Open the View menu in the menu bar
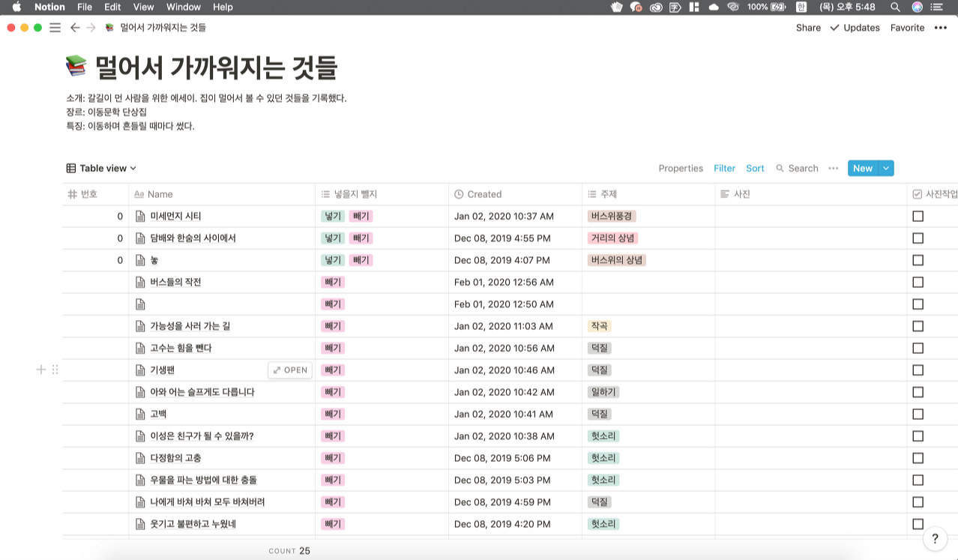 click(x=142, y=7)
